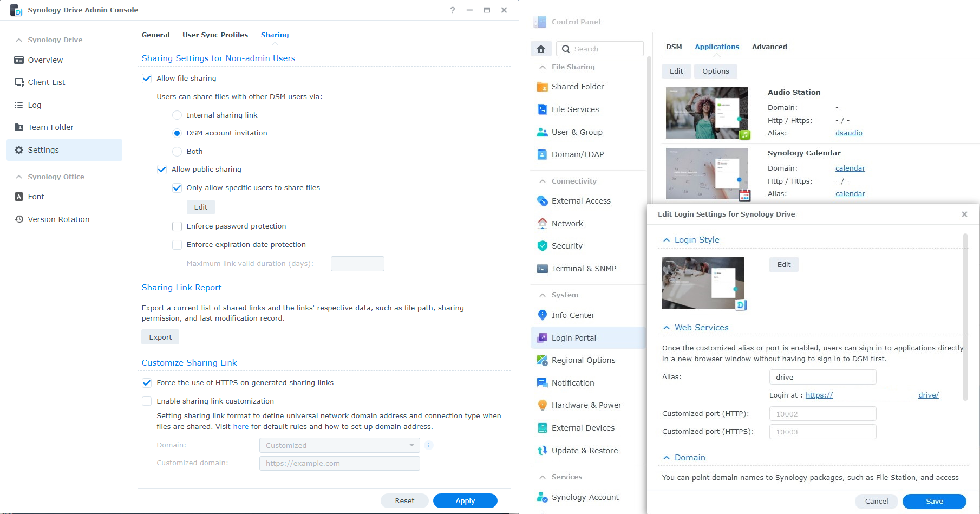This screenshot has width=980, height=514.
Task: Open Synology Account icon
Action: pyautogui.click(x=542, y=497)
